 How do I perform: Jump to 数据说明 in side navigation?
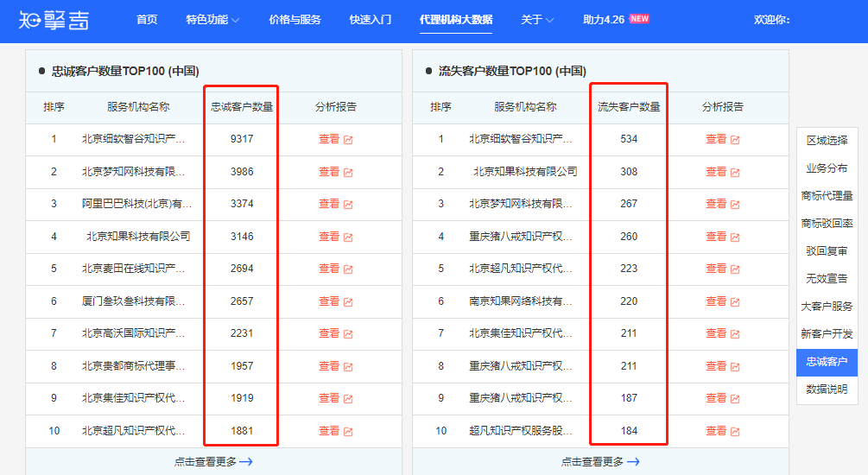pyautogui.click(x=827, y=389)
